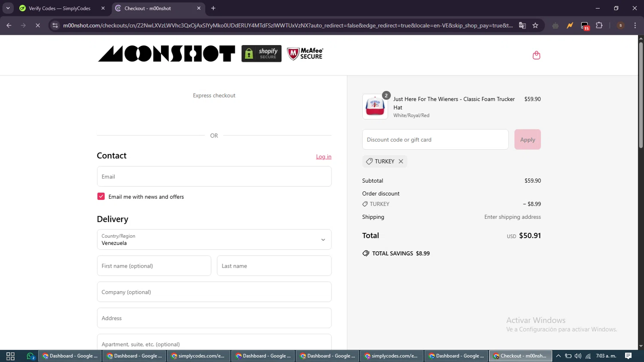Open the battery/power tray icon
This screenshot has height=362, width=644.
[x=568, y=356]
